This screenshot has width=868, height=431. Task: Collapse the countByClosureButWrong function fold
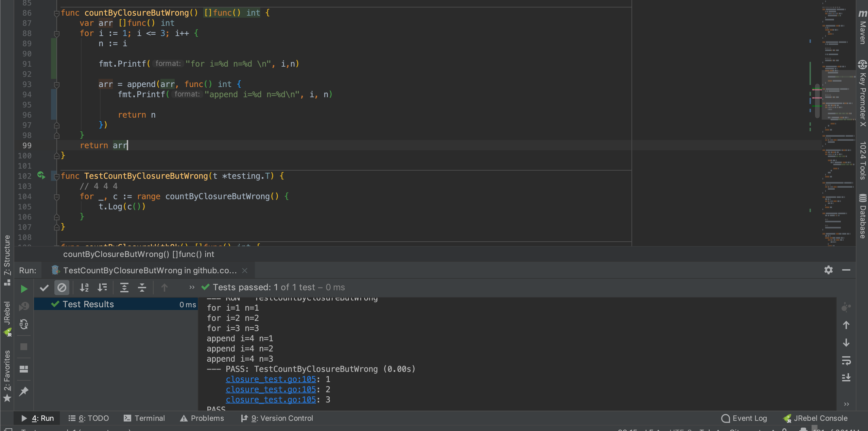[56, 13]
